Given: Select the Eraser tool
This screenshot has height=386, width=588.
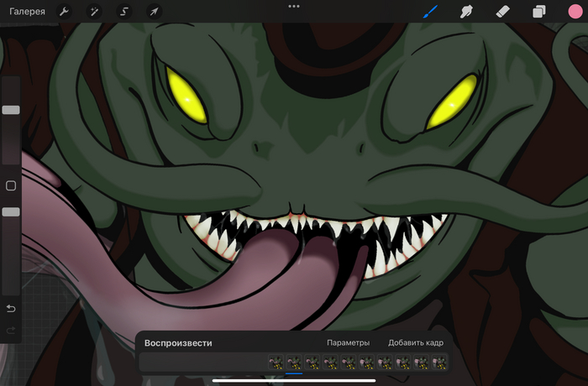Looking at the screenshot, I should [x=503, y=12].
